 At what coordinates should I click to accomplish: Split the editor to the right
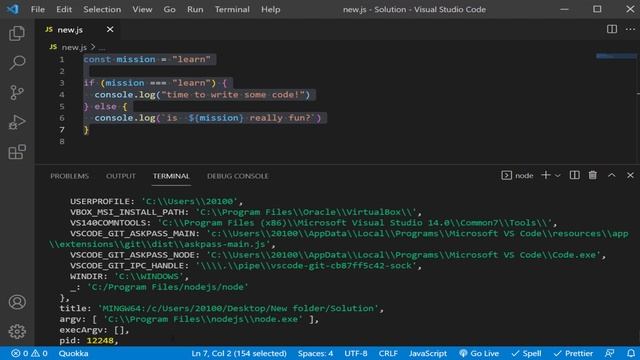[x=611, y=29]
